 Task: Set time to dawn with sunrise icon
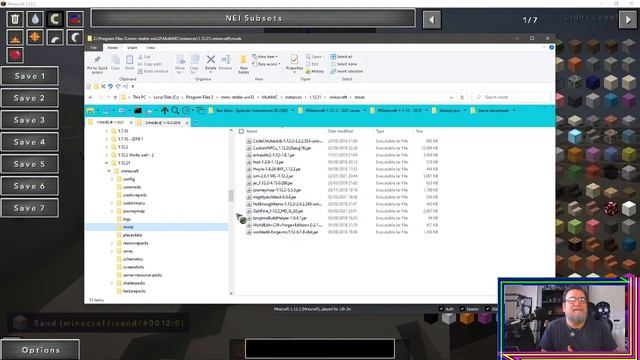point(15,38)
